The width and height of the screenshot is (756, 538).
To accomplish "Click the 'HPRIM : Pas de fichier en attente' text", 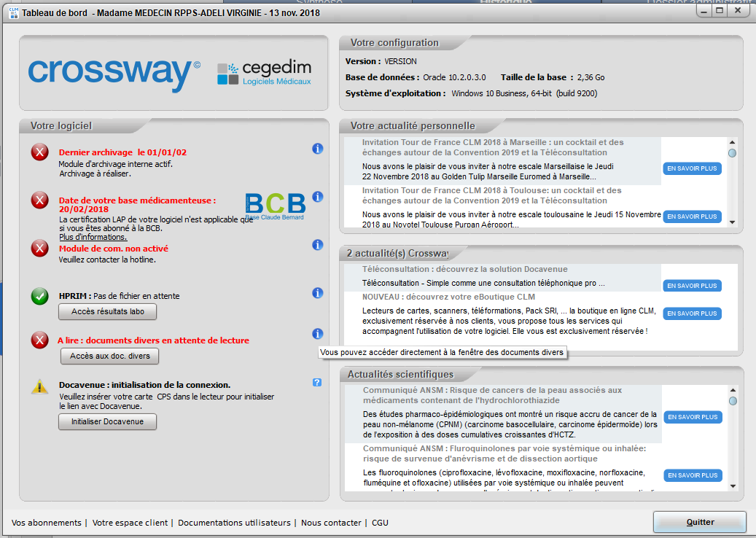I will 119,296.
